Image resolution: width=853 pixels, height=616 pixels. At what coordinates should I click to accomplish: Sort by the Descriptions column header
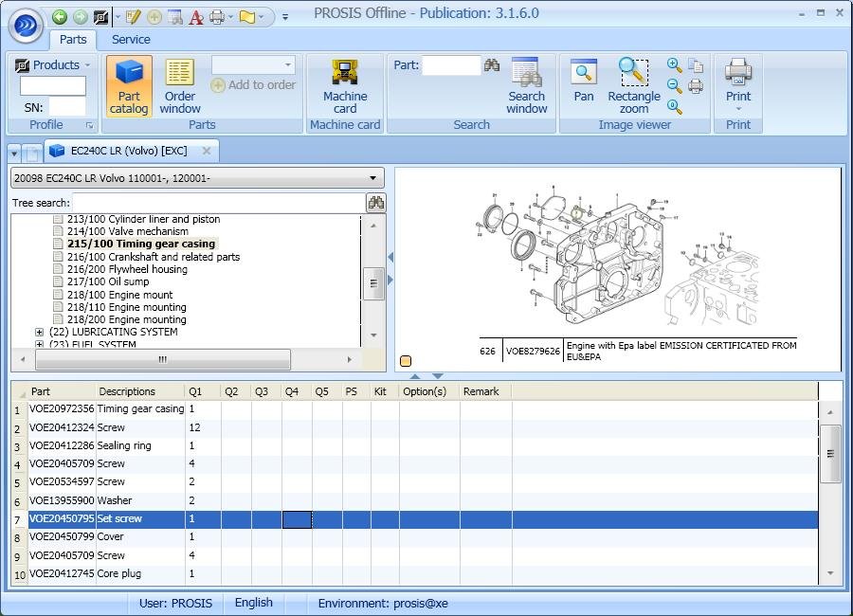pos(140,391)
